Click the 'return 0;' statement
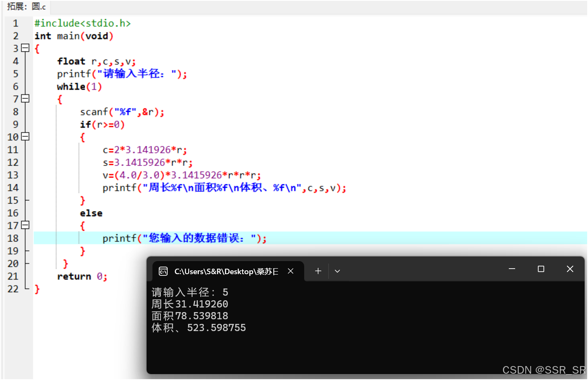This screenshot has width=588, height=380. [x=82, y=276]
